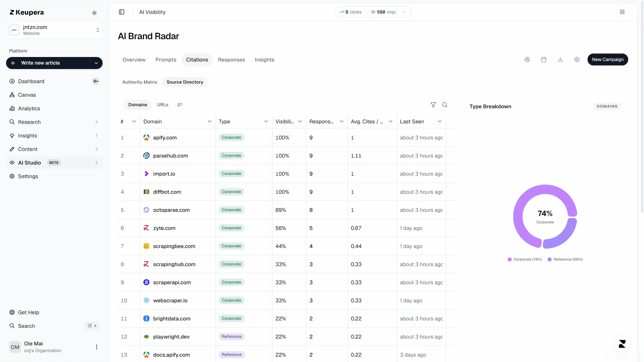Click the scrapingbee.com favicon
This screenshot has height=362, width=644.
(x=147, y=246)
